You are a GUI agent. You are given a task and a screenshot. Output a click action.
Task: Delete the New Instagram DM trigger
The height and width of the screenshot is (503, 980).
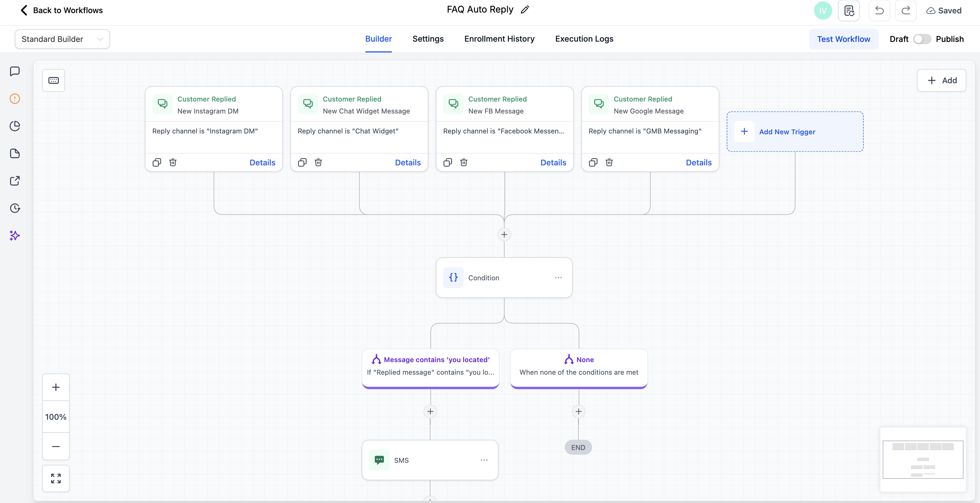pyautogui.click(x=173, y=163)
